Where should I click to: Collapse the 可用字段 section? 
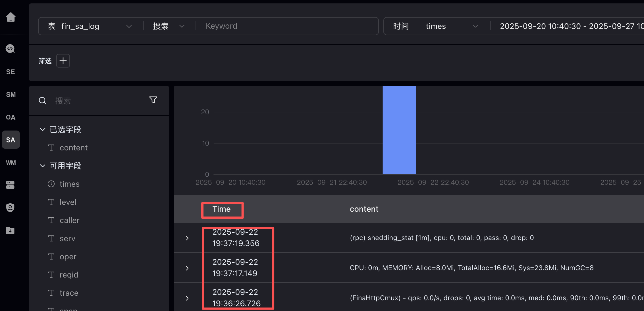coord(43,166)
